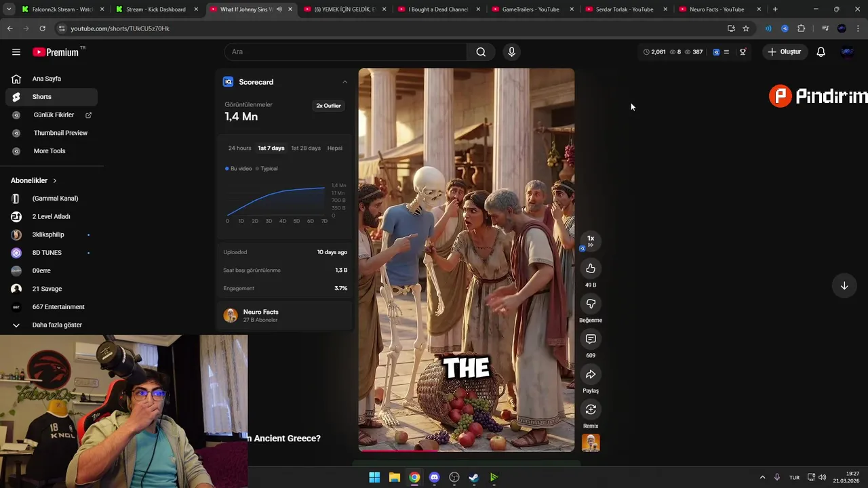Open the notifications bell
868x488 pixels.
[821, 52]
